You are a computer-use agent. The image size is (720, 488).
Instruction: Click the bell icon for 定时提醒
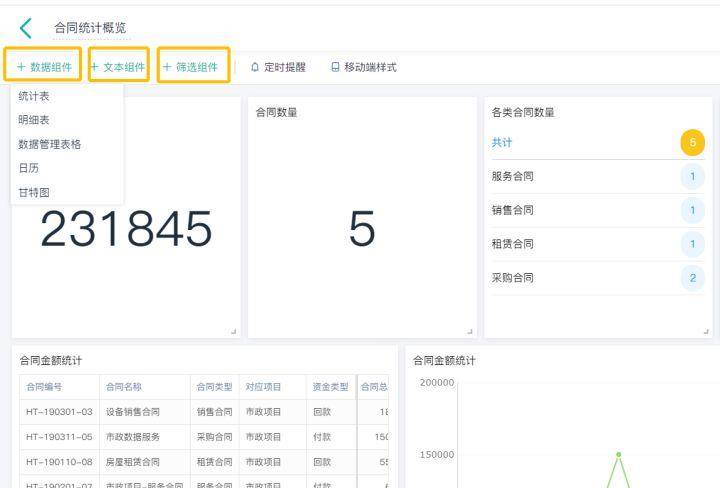click(255, 67)
